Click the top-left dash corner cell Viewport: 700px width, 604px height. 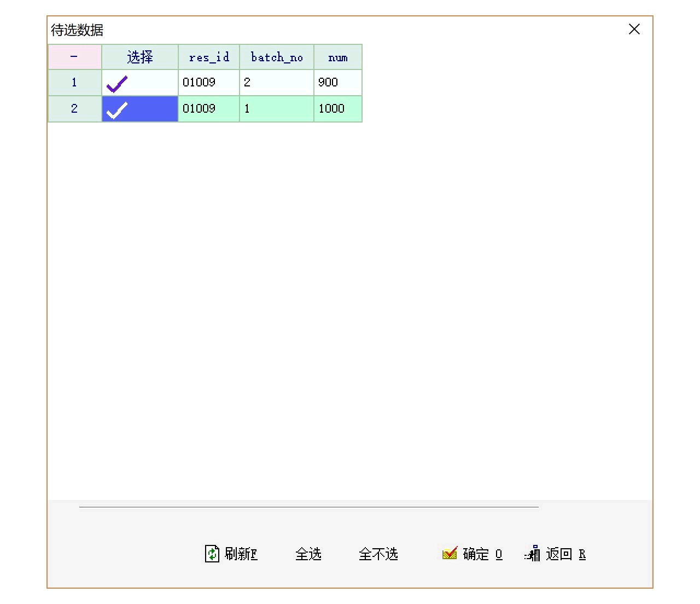tap(74, 57)
